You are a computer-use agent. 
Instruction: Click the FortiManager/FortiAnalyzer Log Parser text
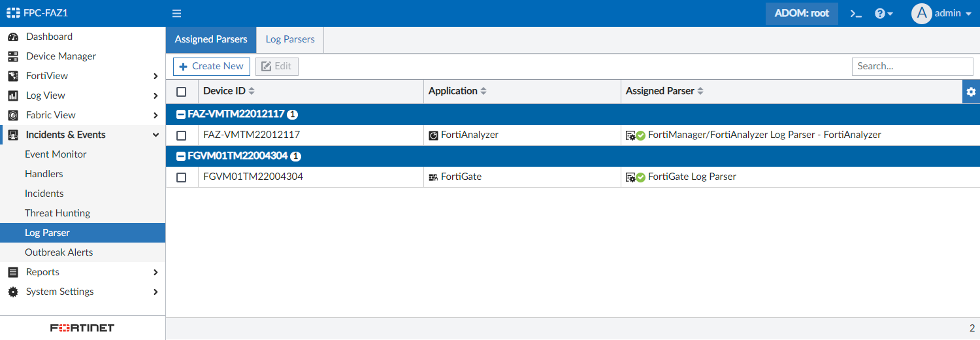pos(764,135)
